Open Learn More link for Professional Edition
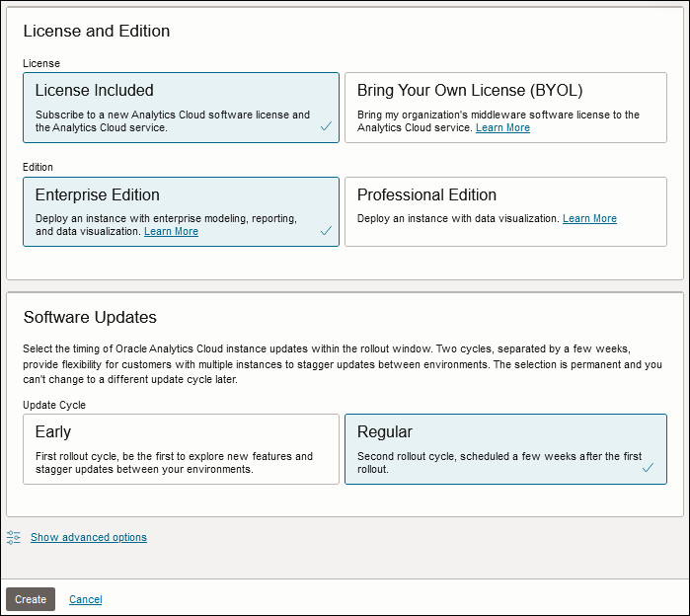Image resolution: width=690 pixels, height=616 pixels. click(x=589, y=218)
